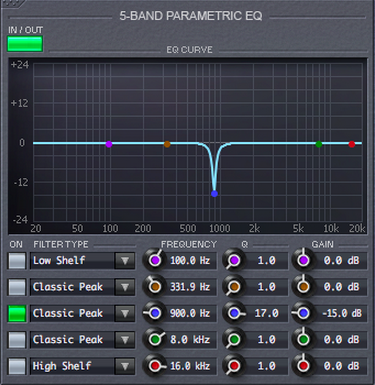Viewport: 375px width, 385px height.
Task: Click the Classic Peak label in 900.0 Hz row
Action: 68,313
